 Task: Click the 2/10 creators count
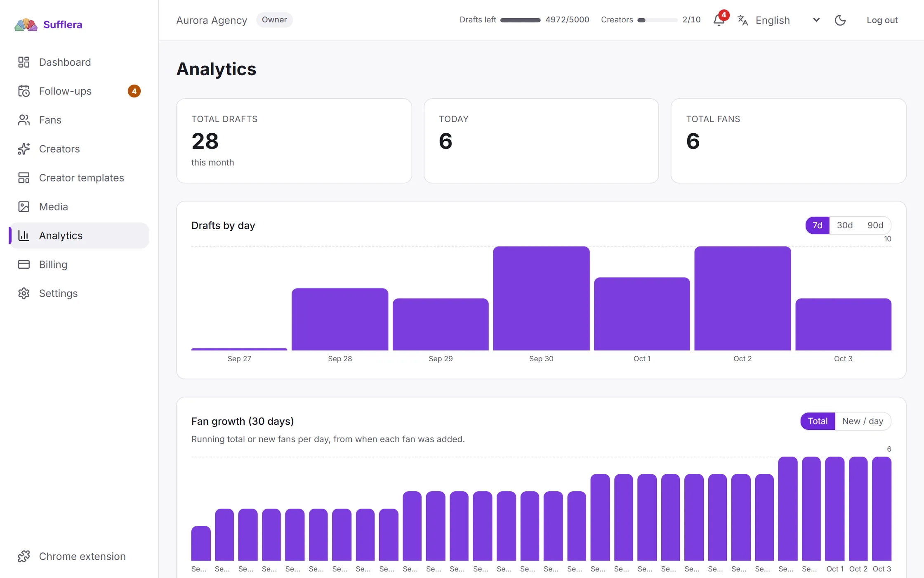691,20
